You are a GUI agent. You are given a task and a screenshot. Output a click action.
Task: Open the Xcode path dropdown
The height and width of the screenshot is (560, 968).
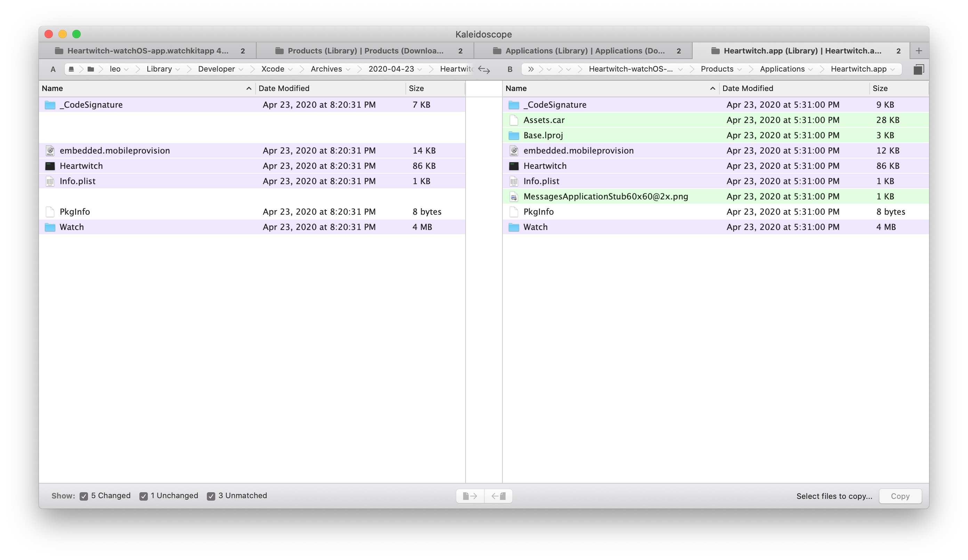290,69
